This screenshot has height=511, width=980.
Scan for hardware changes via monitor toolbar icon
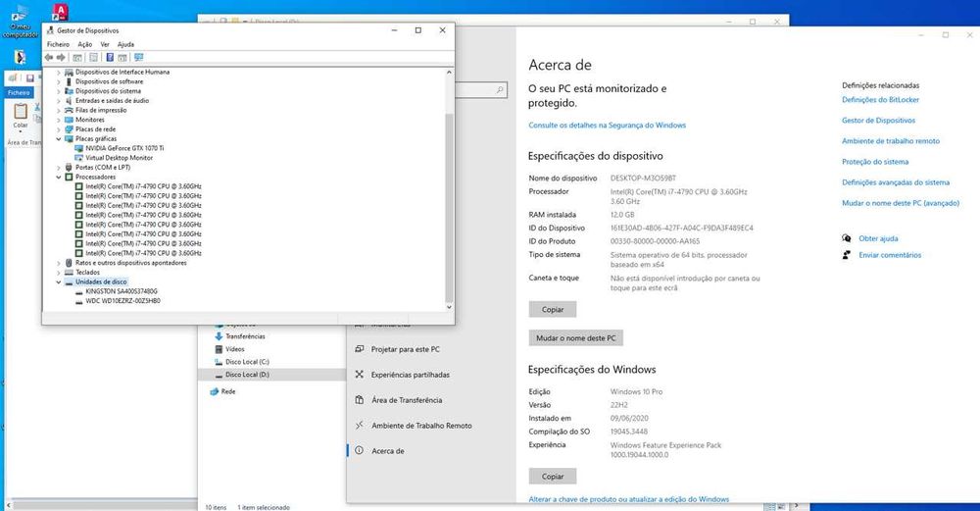click(x=139, y=58)
